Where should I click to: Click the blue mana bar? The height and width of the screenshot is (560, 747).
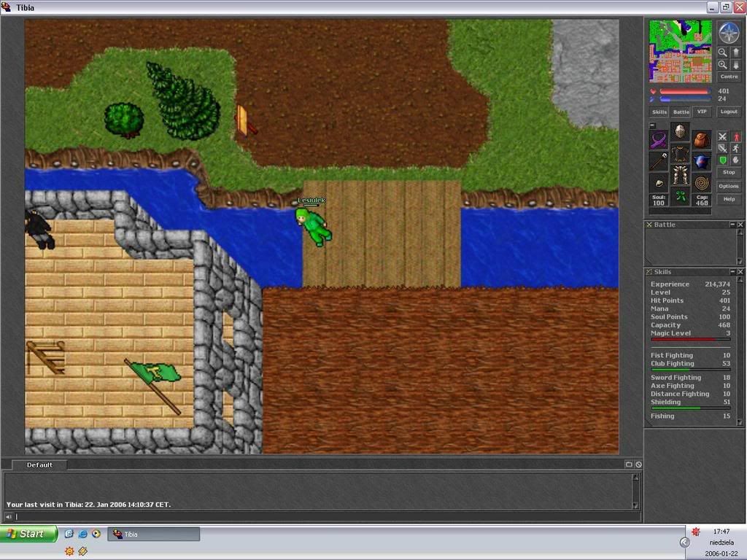point(684,99)
